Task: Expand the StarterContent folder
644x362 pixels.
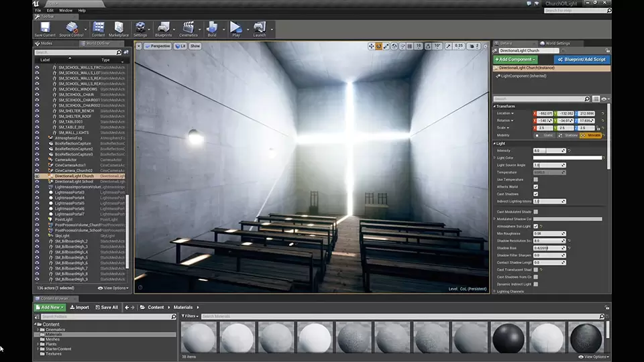Action: coord(38,349)
